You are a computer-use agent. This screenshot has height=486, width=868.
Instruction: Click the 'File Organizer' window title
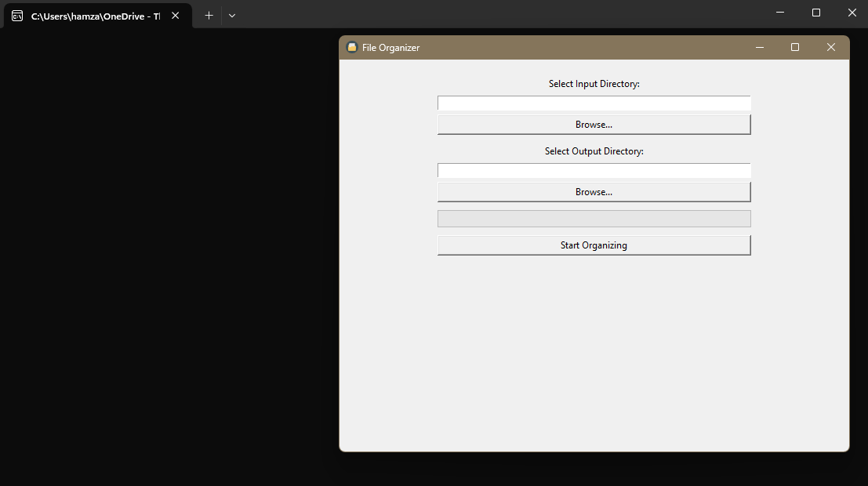click(390, 48)
